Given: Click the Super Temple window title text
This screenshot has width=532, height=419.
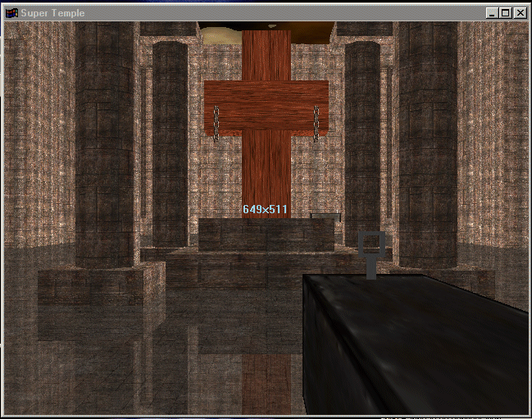Looking at the screenshot, I should (53, 13).
